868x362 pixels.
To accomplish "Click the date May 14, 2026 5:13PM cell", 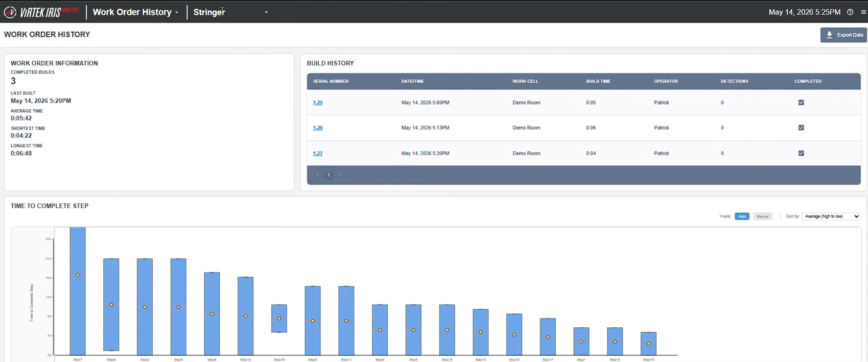I will [426, 128].
